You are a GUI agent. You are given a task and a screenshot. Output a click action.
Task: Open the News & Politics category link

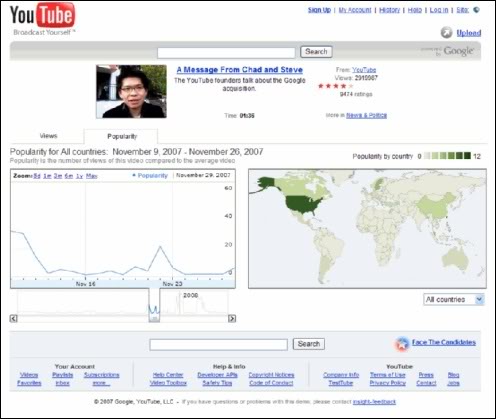(366, 115)
